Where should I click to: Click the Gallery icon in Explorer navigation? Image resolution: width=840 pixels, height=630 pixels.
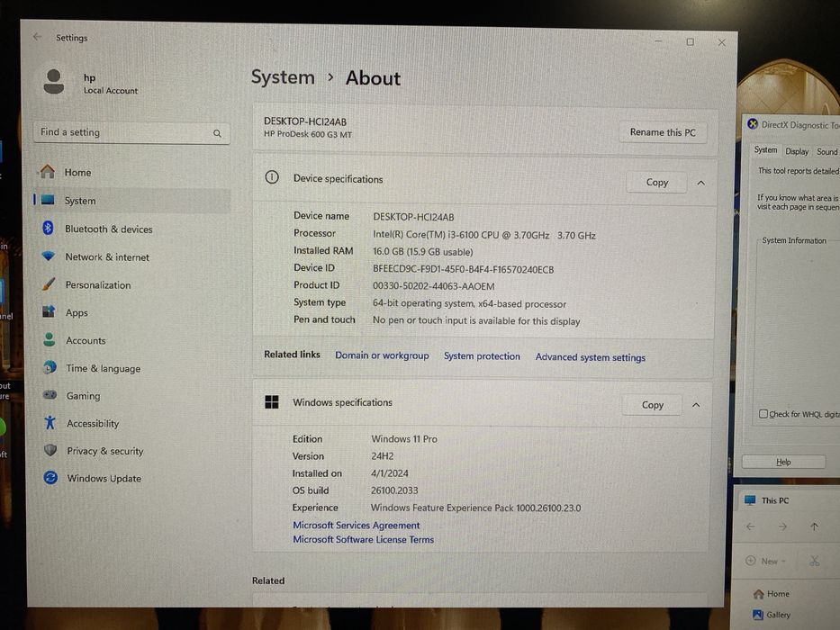click(758, 615)
